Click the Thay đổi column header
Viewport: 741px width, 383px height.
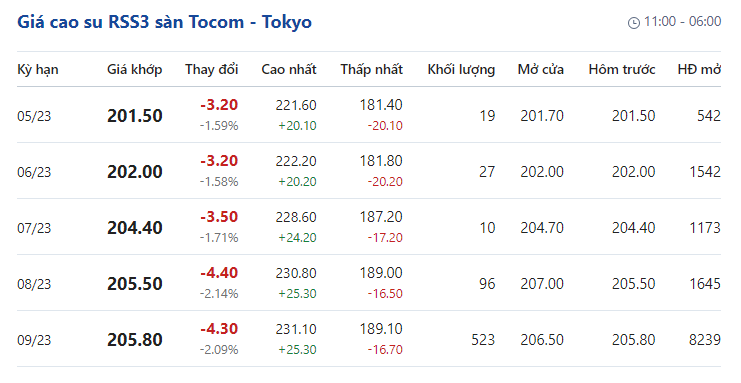point(212,70)
